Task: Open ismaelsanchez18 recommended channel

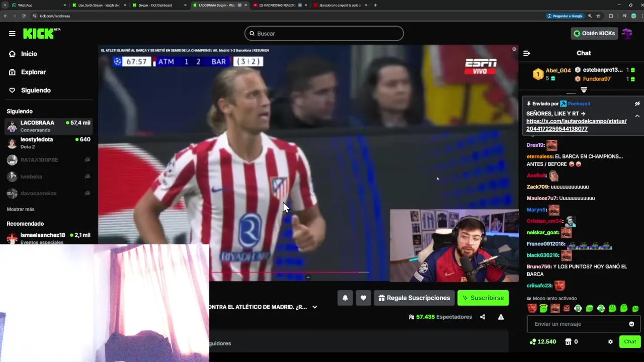Action: [48, 238]
